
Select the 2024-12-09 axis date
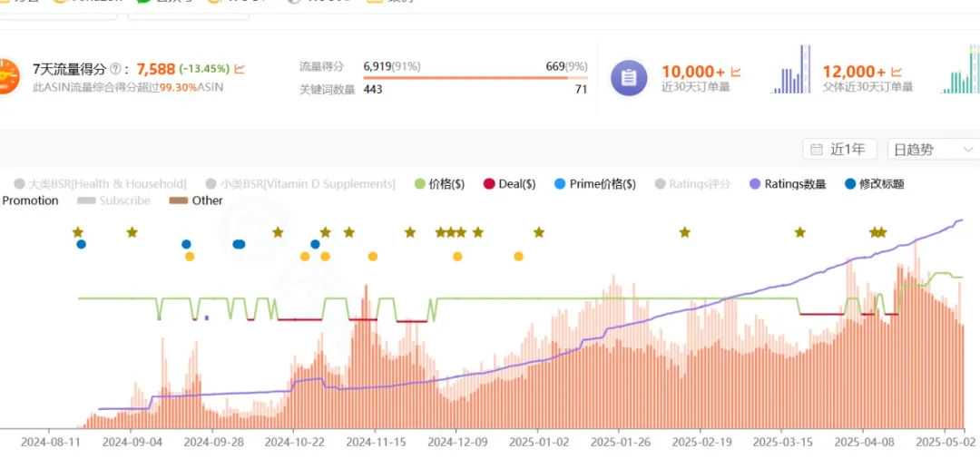tap(457, 442)
